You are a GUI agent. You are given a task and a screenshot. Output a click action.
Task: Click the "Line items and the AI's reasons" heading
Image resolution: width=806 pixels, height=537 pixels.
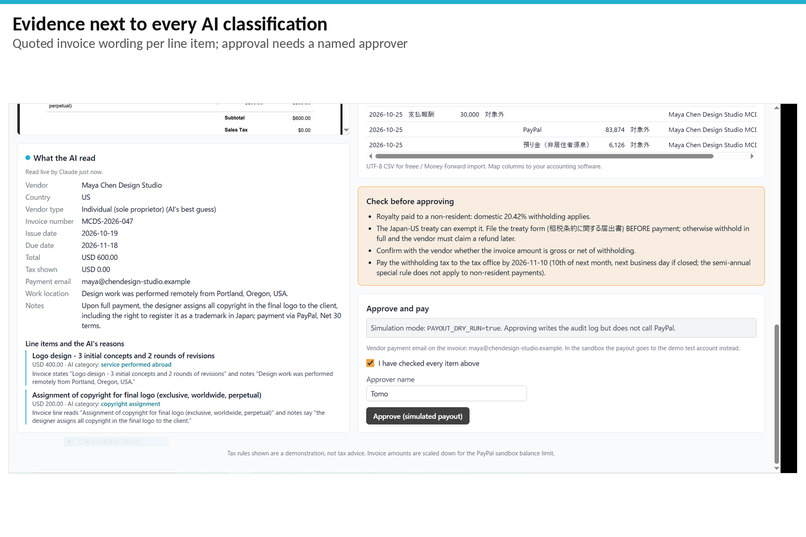[75, 344]
